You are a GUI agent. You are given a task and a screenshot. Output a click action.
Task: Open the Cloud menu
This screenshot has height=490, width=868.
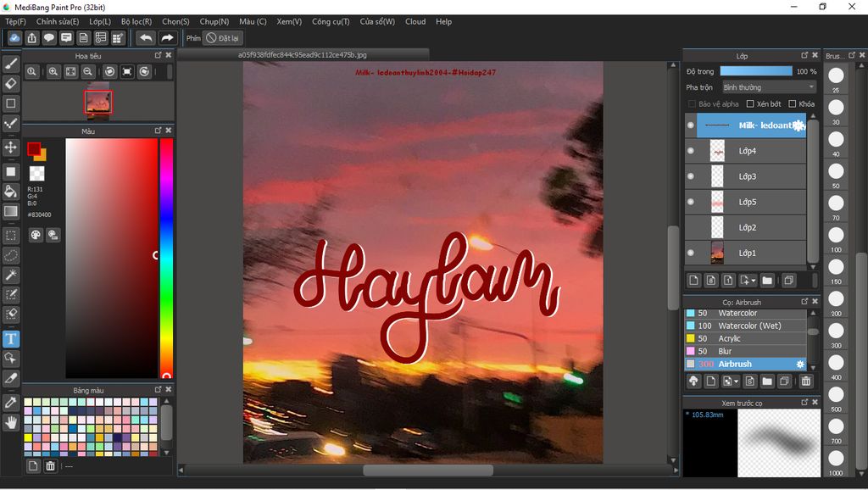pyautogui.click(x=415, y=21)
